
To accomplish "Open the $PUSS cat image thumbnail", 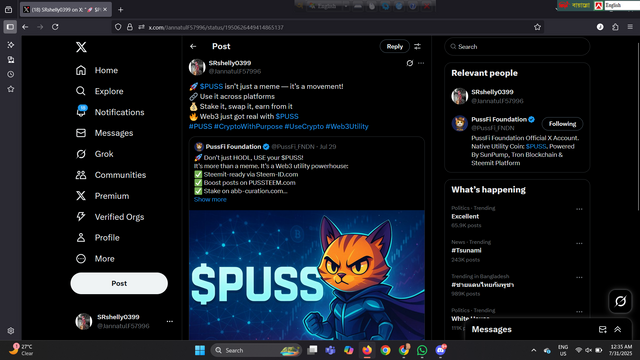I will (307, 275).
